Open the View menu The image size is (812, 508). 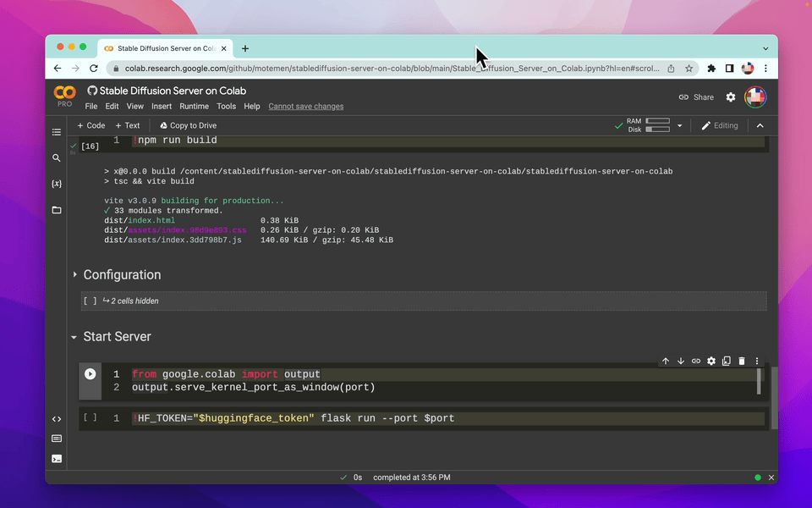point(134,107)
